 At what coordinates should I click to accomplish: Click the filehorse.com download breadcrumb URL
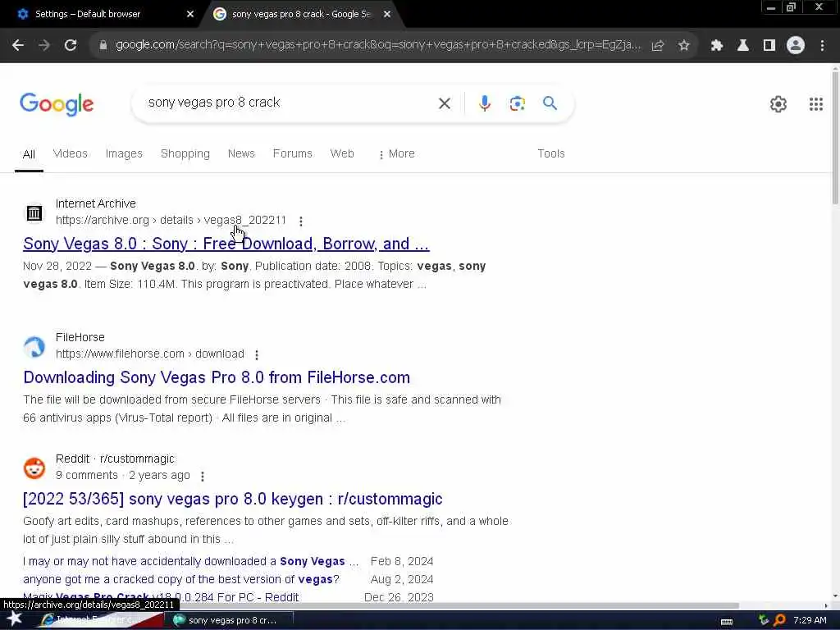[150, 354]
